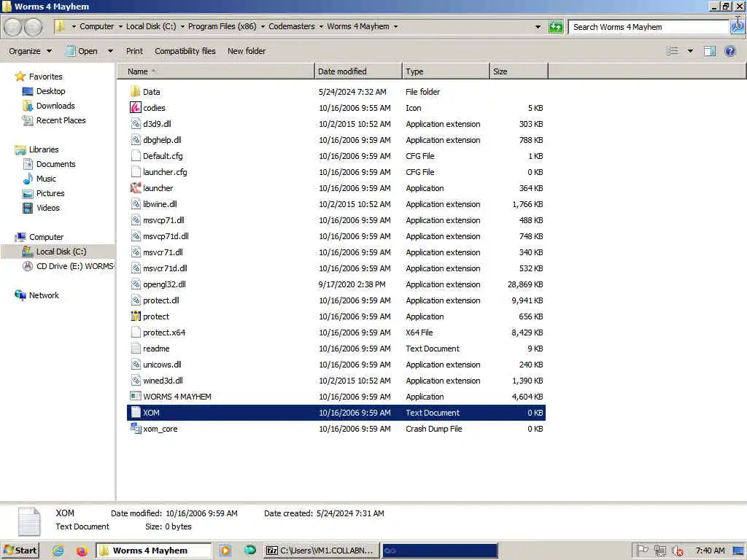This screenshot has height=560, width=747.
Task: Click New folder in the toolbar
Action: tap(247, 51)
